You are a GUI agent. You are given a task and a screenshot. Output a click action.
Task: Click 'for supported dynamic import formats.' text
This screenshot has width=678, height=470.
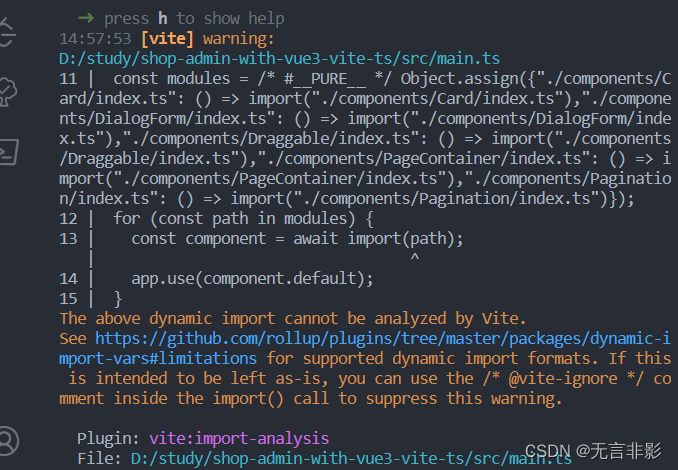(432, 358)
